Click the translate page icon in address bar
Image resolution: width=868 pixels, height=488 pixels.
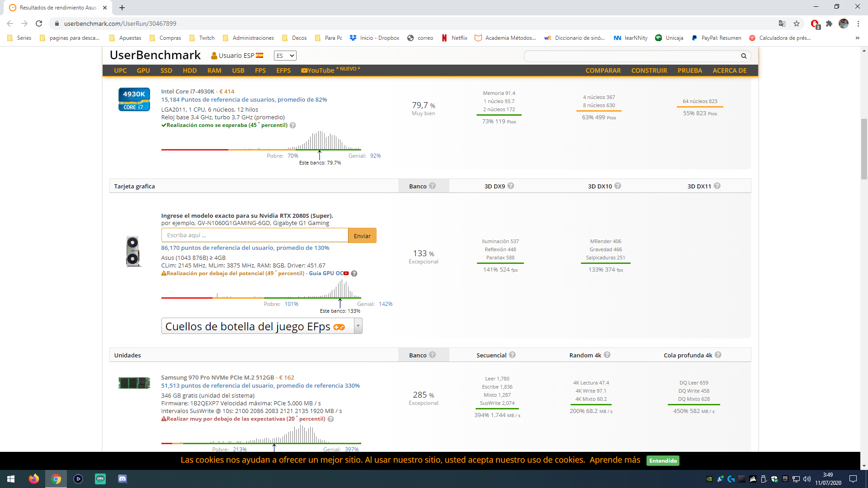pyautogui.click(x=782, y=23)
